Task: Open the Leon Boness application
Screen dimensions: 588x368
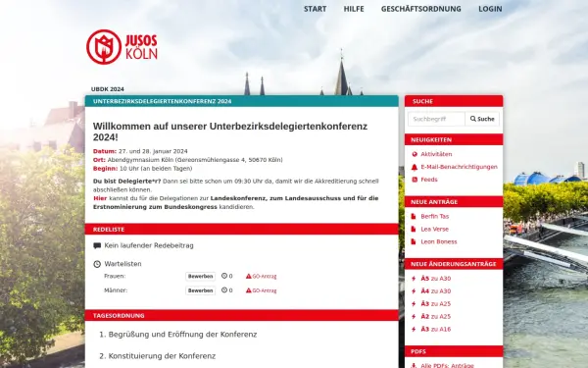Action: coord(439,241)
